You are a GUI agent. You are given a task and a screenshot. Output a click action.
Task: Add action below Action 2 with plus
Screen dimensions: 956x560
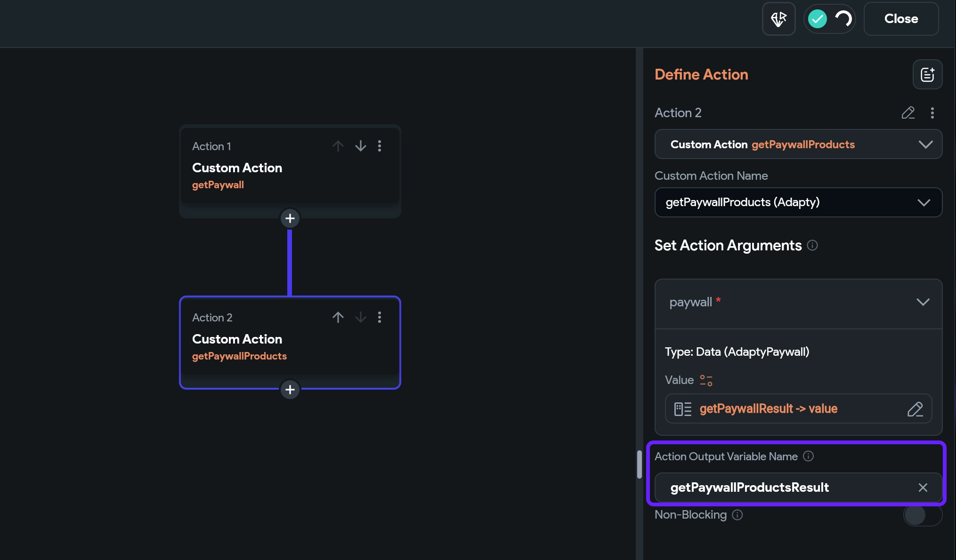point(290,390)
